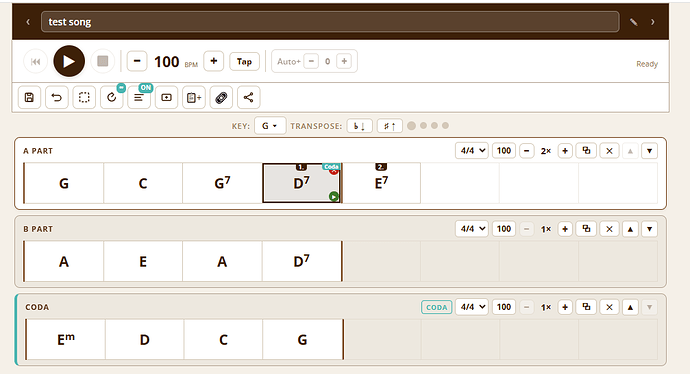The image size is (690, 374).
Task: Increase B PART repeat count
Action: click(565, 229)
